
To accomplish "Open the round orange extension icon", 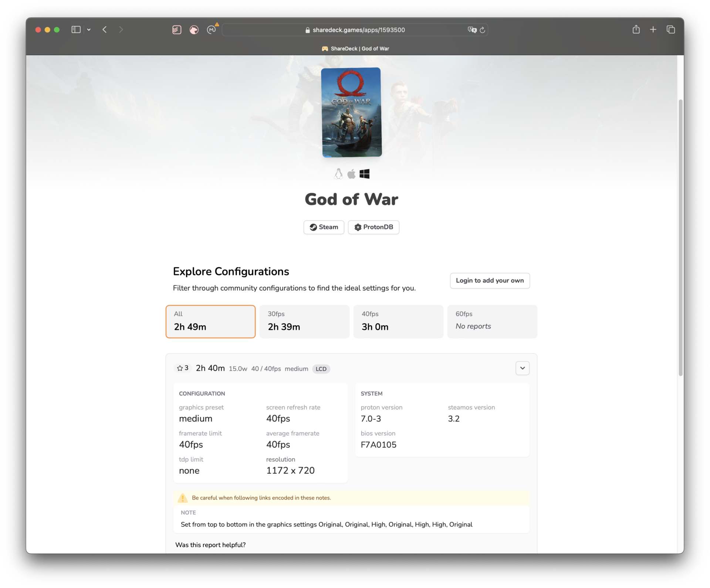I will point(194,30).
